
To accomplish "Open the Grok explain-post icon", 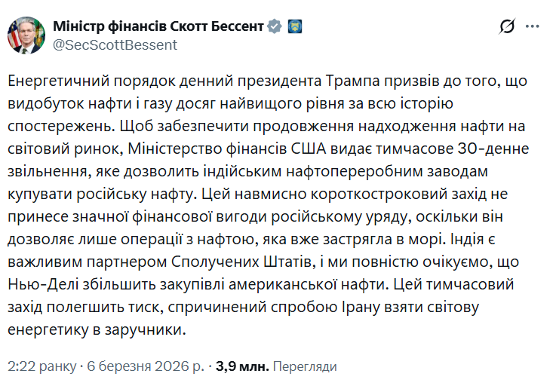I will tap(508, 27).
